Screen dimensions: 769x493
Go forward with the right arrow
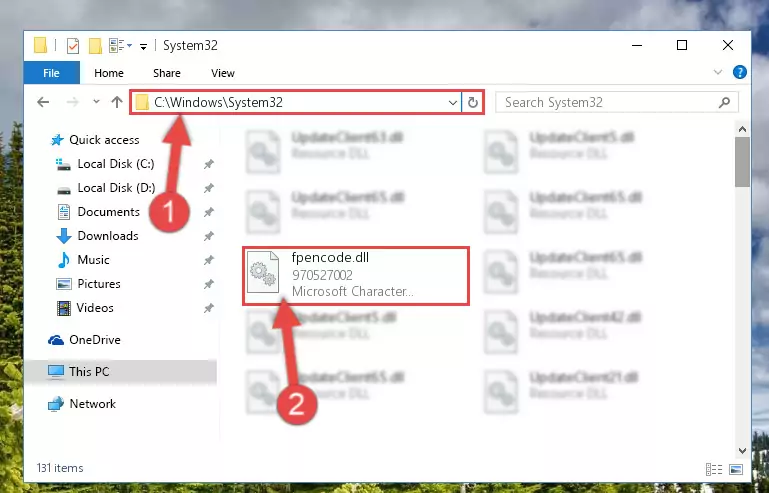click(x=72, y=102)
